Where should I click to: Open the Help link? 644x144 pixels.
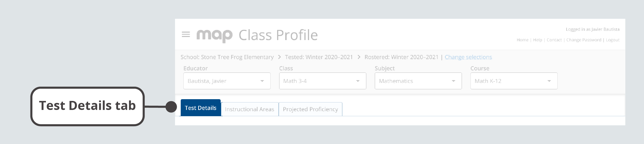[x=537, y=40]
